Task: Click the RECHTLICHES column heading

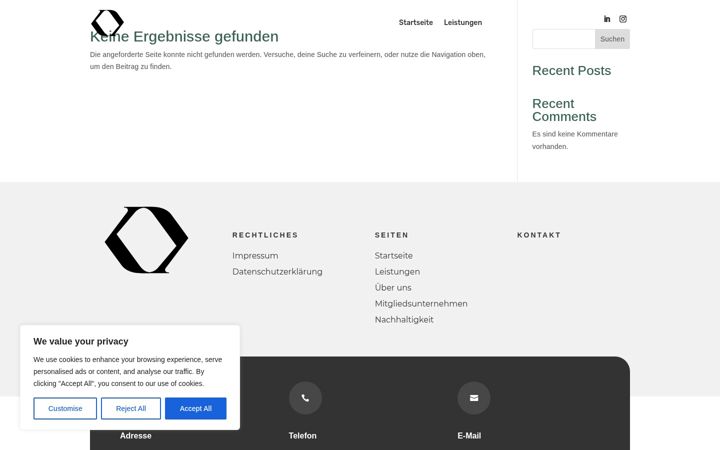Action: [x=265, y=235]
